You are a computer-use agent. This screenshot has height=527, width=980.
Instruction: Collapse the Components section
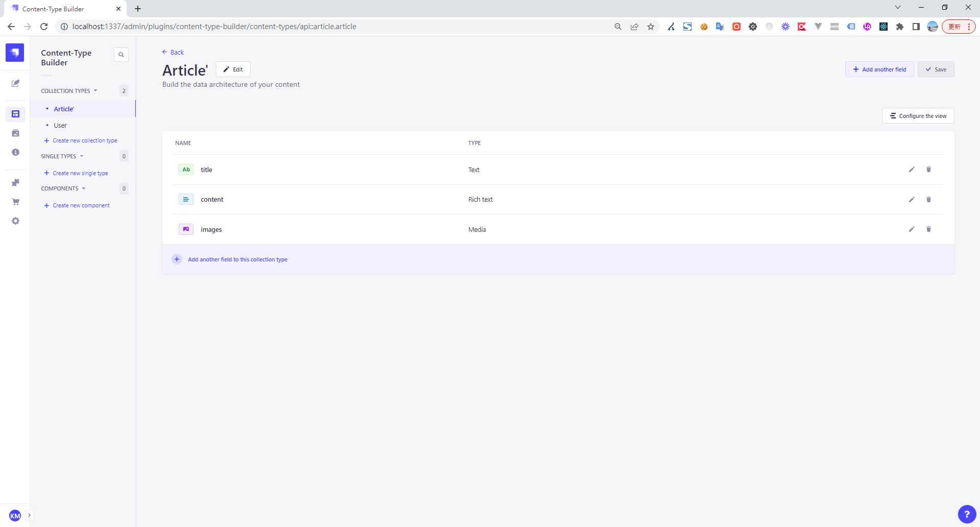(x=63, y=188)
